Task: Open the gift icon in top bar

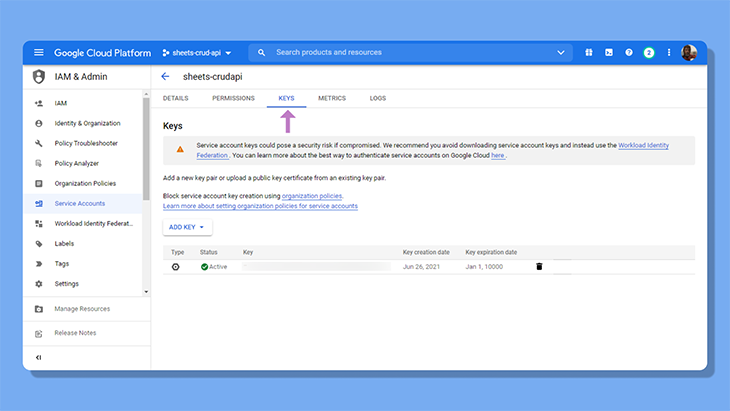Action: [589, 53]
